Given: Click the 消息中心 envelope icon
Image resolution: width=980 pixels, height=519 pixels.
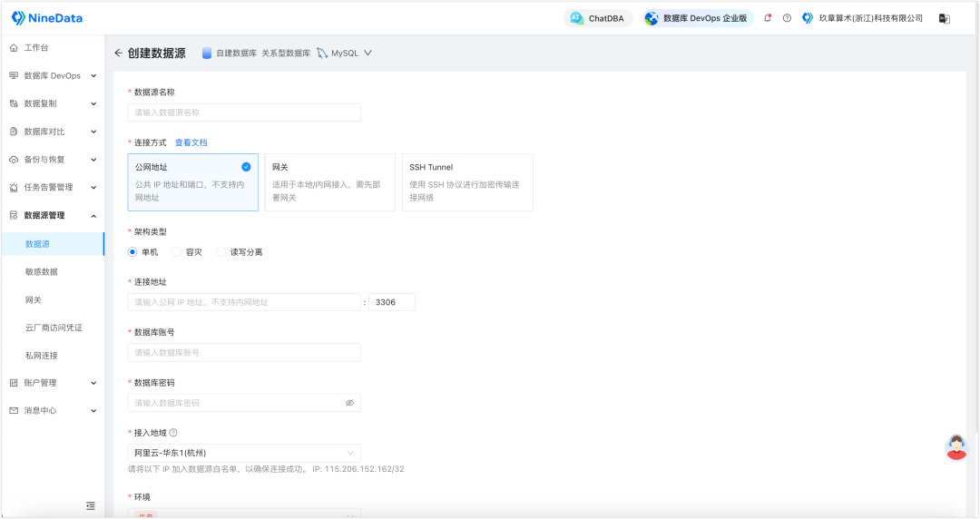Looking at the screenshot, I should (x=14, y=411).
